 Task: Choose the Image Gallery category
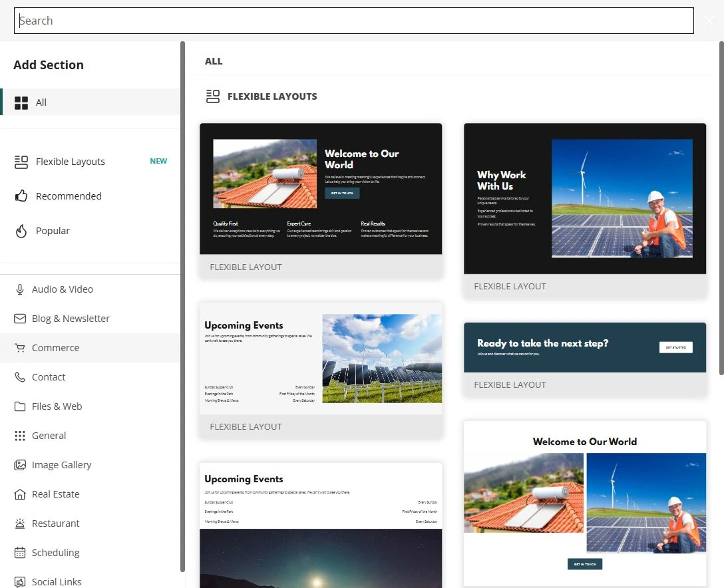pyautogui.click(x=90, y=465)
